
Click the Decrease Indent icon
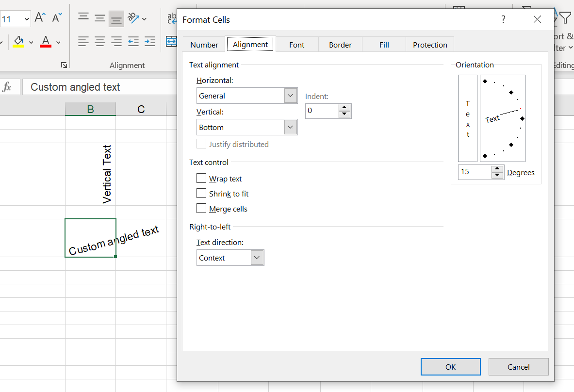pos(133,42)
